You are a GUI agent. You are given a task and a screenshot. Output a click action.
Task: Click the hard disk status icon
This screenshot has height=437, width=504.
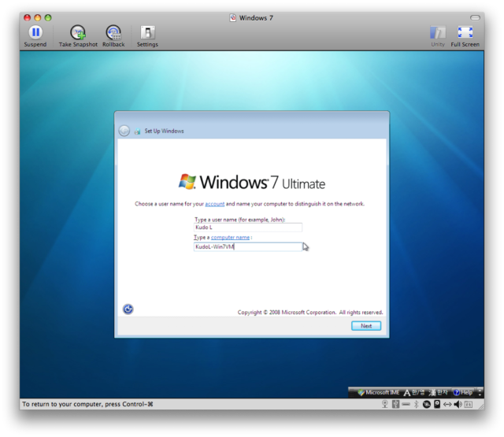pyautogui.click(x=437, y=404)
